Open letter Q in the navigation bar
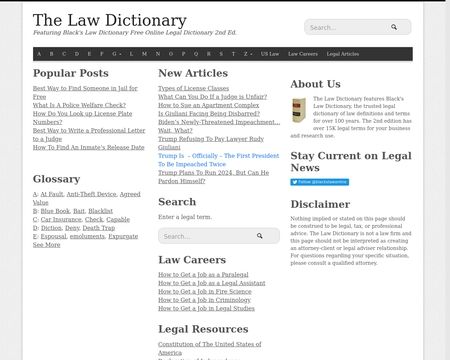This screenshot has width=450, height=360. tap(196, 54)
